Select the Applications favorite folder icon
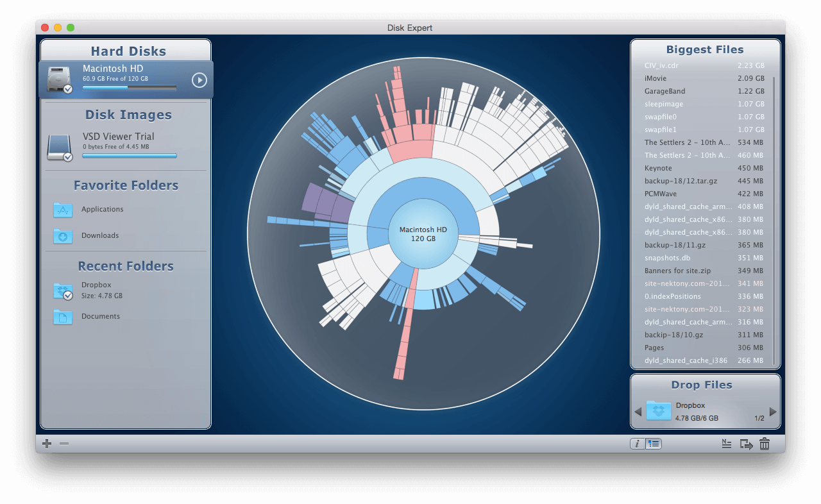The width and height of the screenshot is (821, 504). pos(62,210)
